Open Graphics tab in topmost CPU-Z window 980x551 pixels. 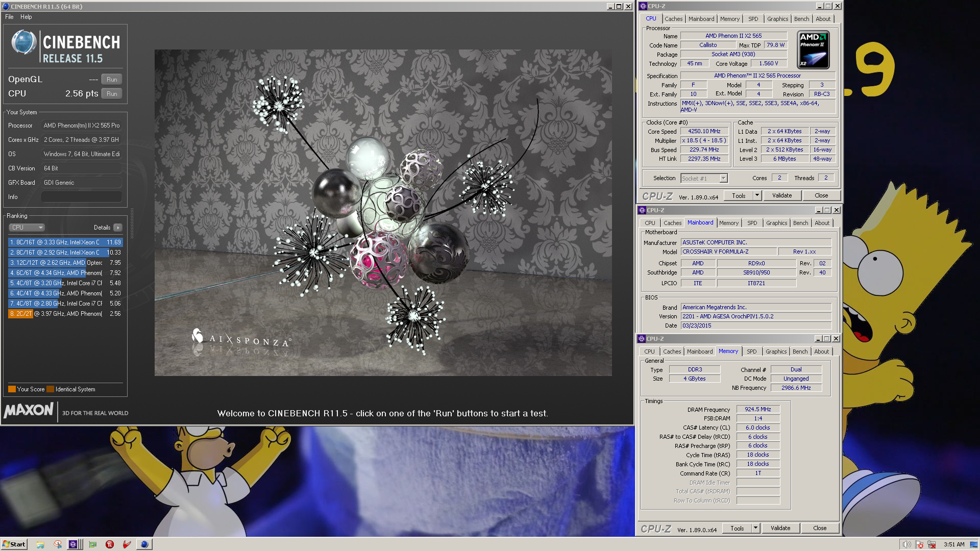point(777,19)
